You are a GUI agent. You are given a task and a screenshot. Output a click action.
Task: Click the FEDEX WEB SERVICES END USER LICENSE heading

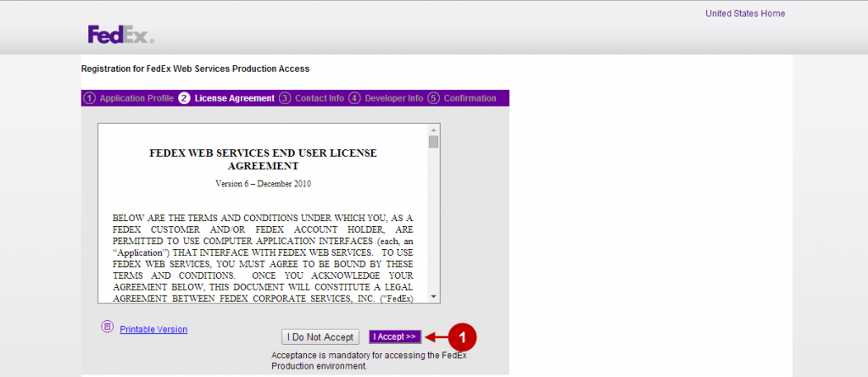(263, 159)
